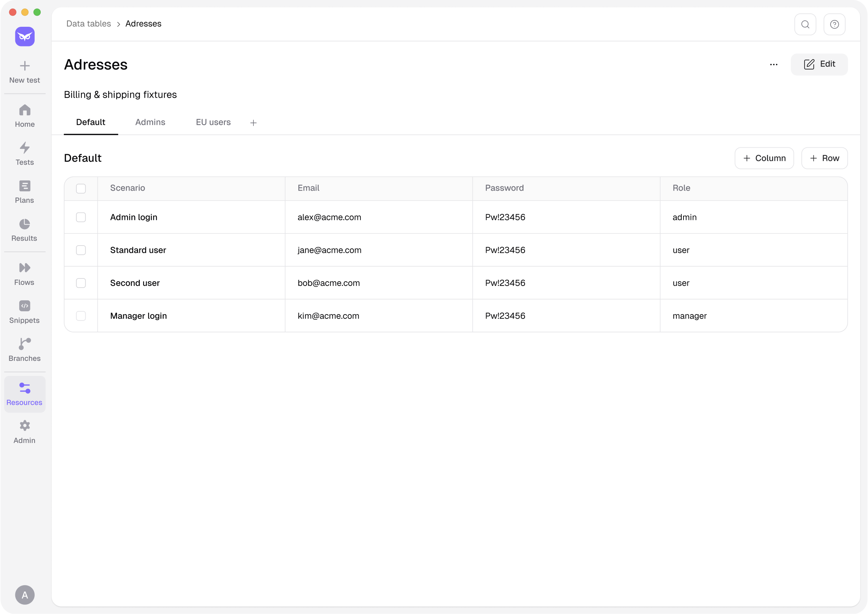Click Second user's role cell
Viewport: 868px width, 614px height.
pyautogui.click(x=753, y=283)
